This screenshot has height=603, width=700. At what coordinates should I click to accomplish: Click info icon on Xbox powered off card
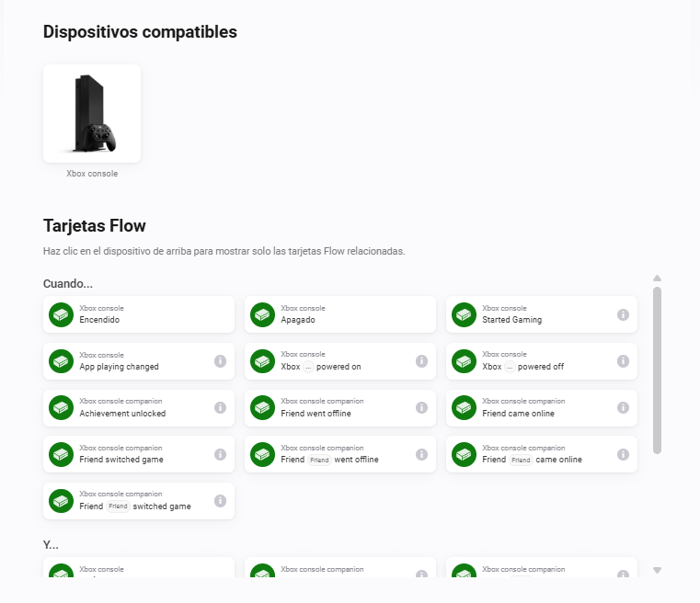click(x=623, y=361)
